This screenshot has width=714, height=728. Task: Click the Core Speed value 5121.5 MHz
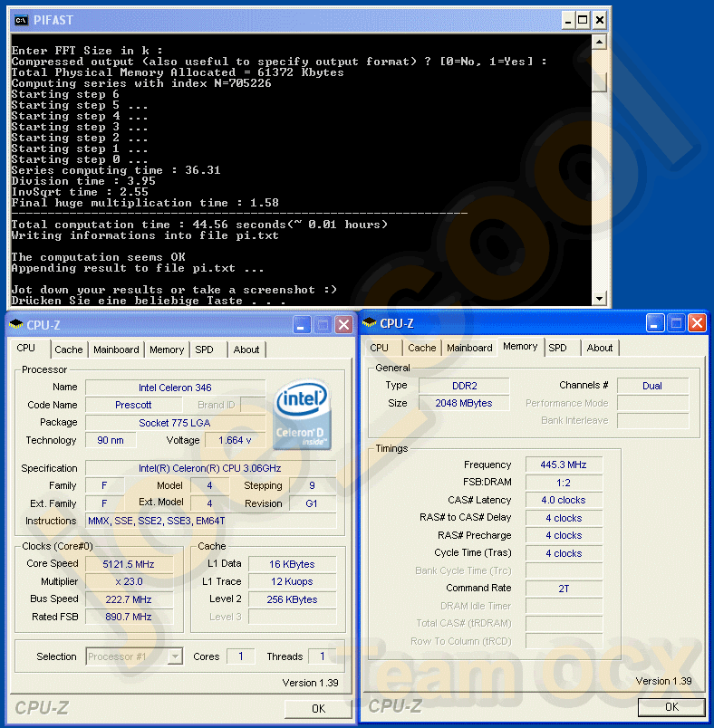click(x=129, y=564)
